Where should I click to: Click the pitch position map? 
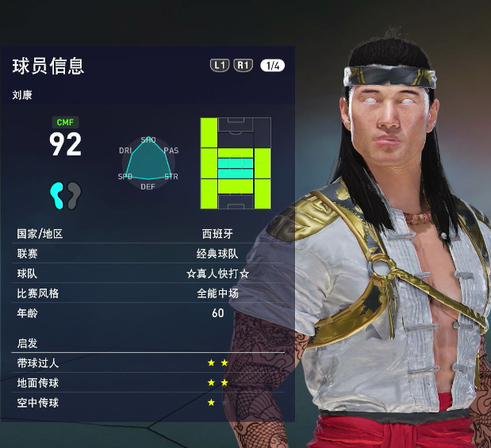click(x=236, y=163)
